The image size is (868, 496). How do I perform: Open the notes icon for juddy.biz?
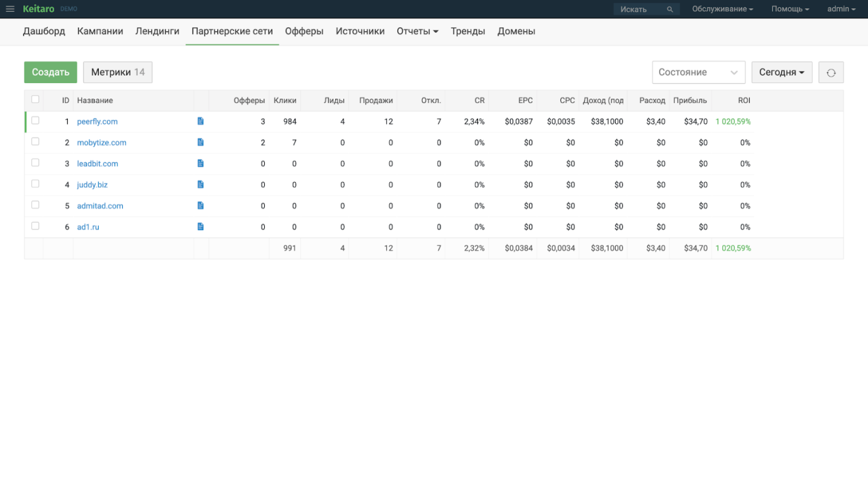click(x=201, y=185)
